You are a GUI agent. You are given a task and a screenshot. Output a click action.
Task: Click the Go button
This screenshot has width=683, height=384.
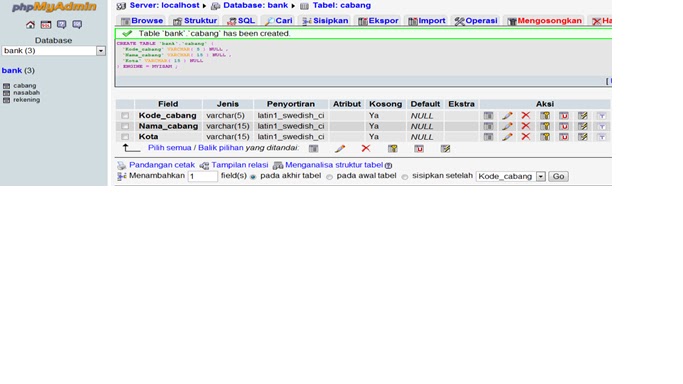(558, 176)
